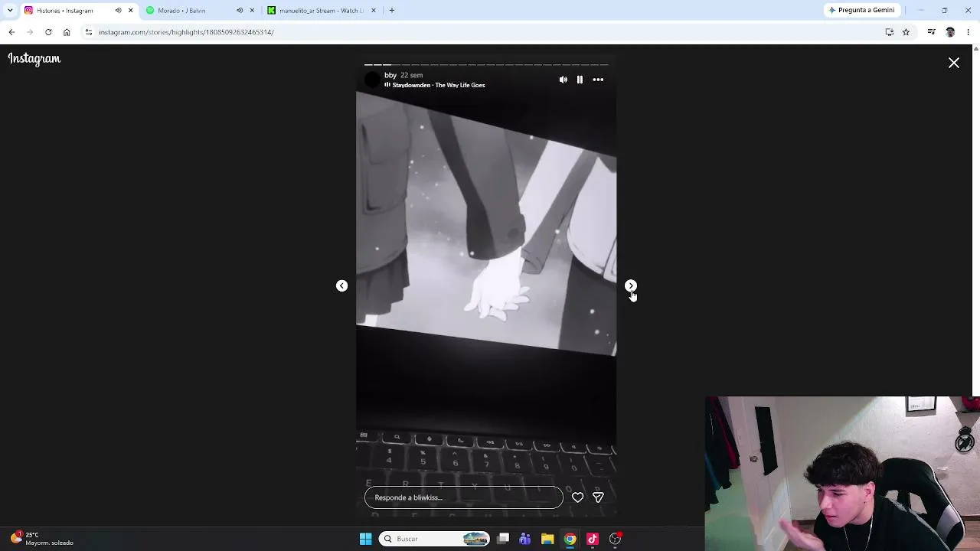Switch to the Historias Instagram tab
Viewport: 980px width, 551px height.
pyautogui.click(x=64, y=11)
